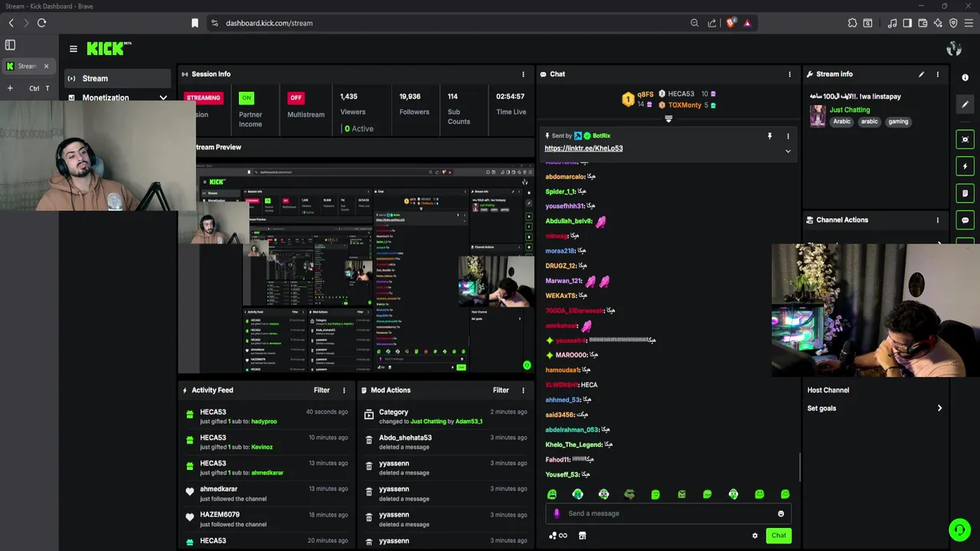Open the green headset support button

coord(959,530)
